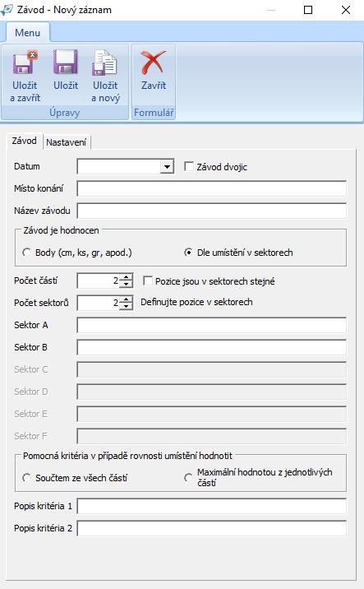Check Pozice jsou v sektorech stejné
Image resolution: width=364 pixels, height=589 pixels.
click(x=148, y=281)
